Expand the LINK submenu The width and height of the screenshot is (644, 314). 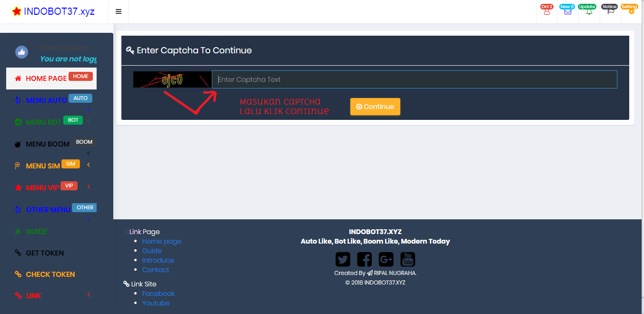[x=33, y=295]
